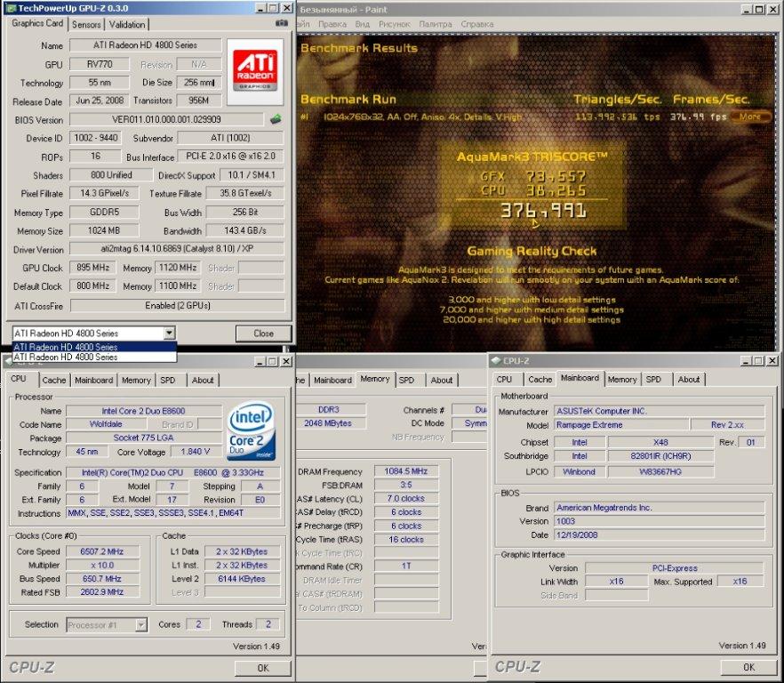Open the SPD tab in left CPU-Z window

pyautogui.click(x=168, y=380)
